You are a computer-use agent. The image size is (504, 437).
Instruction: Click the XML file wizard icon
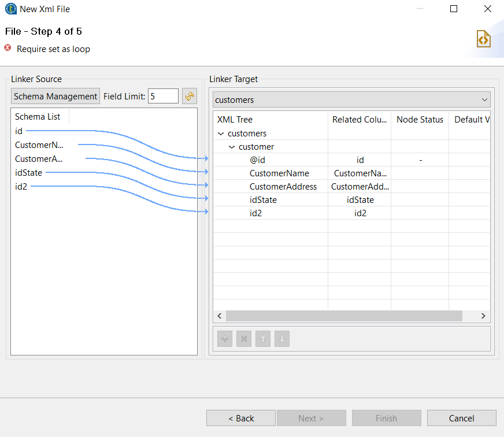tap(483, 39)
